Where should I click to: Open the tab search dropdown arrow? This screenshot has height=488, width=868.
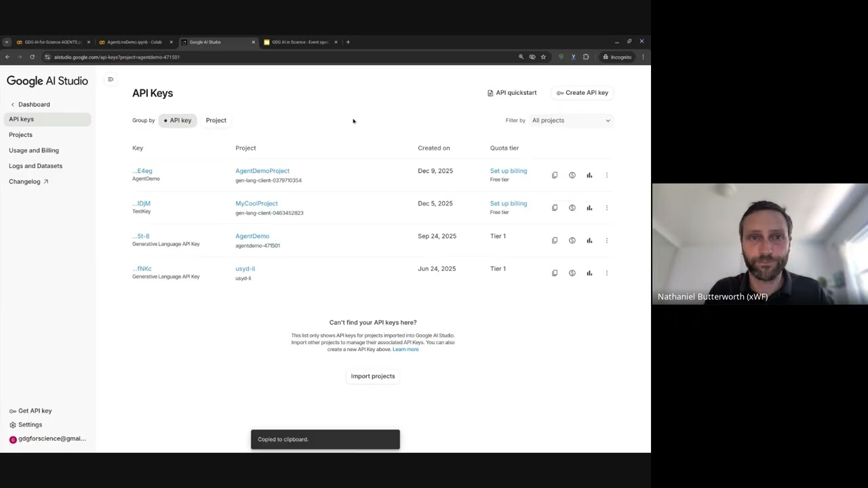click(x=7, y=42)
